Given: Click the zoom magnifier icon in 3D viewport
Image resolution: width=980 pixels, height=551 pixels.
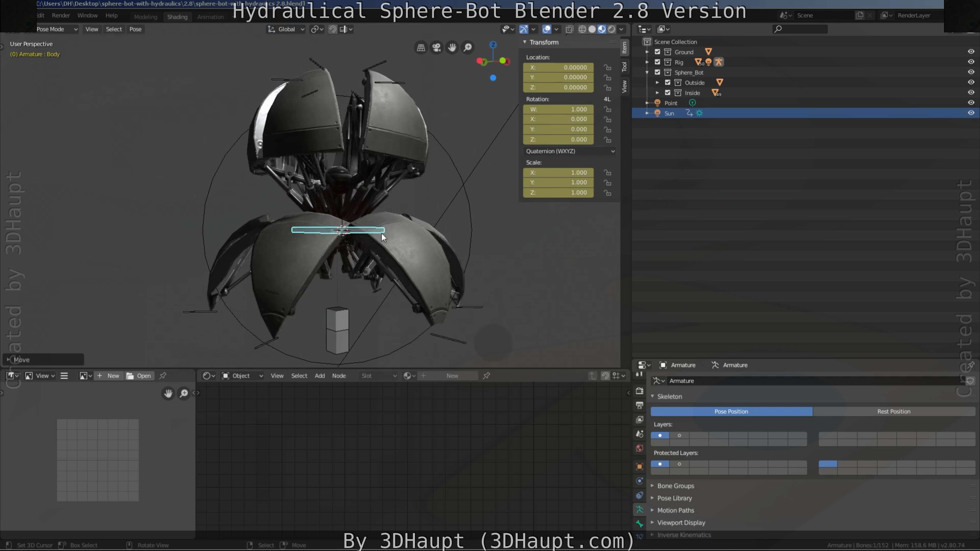Looking at the screenshot, I should pyautogui.click(x=468, y=47).
